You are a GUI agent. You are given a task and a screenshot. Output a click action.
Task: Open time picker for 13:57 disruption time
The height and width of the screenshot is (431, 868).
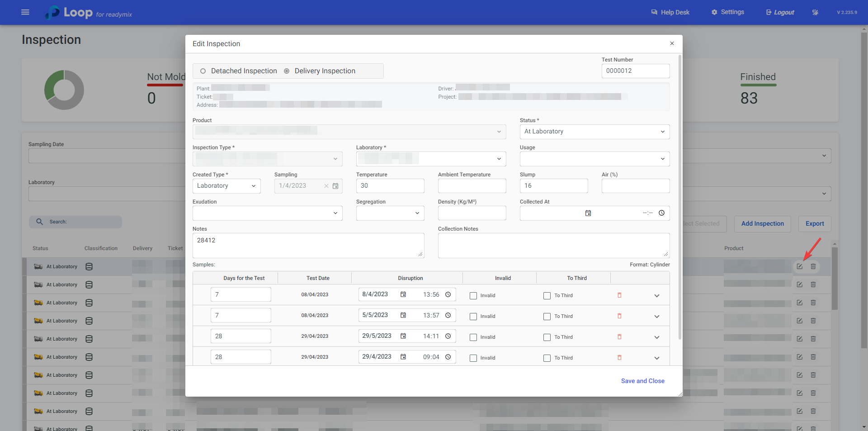coord(448,315)
